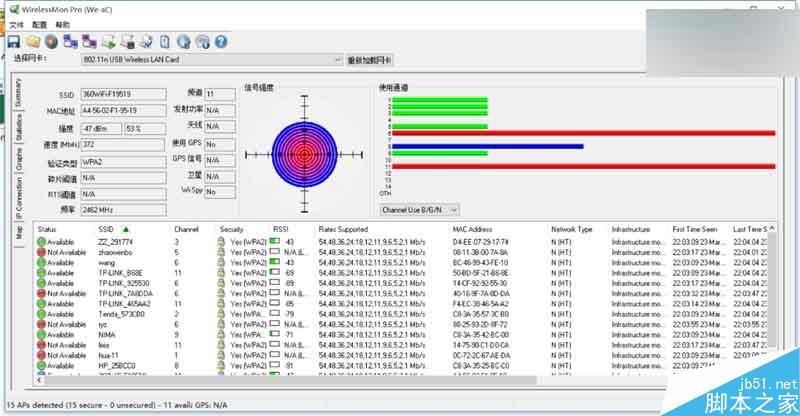Screen dimensions: 800x416
Task: Click the MAC address D4-EE-07-29-17-74 cell
Action: [480, 242]
